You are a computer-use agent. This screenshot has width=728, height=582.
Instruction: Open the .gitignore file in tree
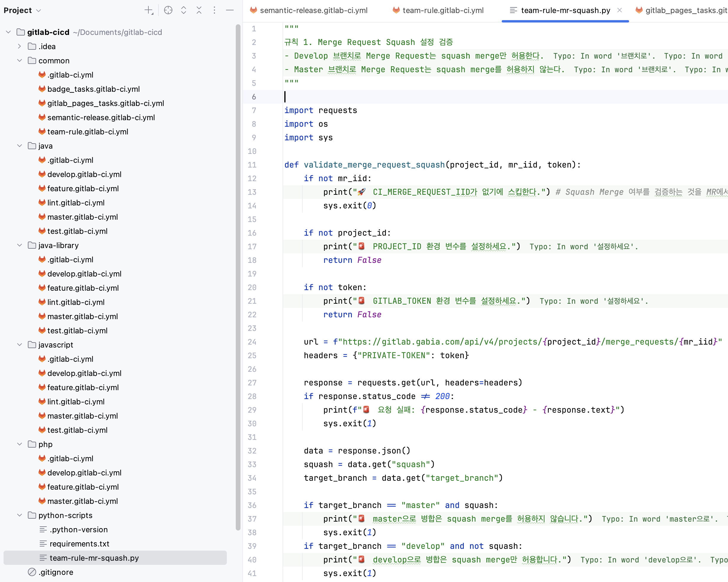[56, 572]
